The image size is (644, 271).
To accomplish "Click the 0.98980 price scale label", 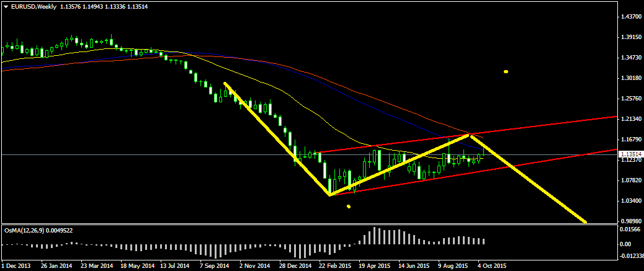I will tap(630, 221).
